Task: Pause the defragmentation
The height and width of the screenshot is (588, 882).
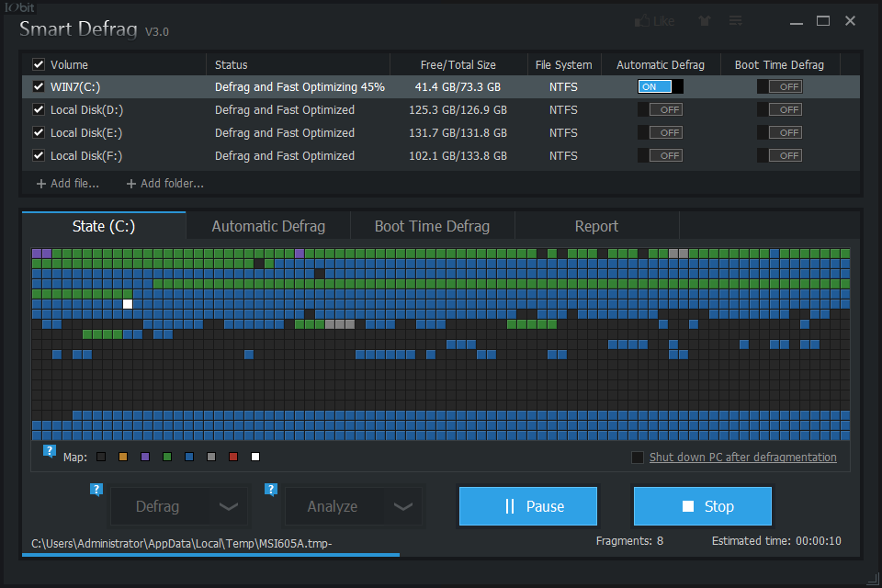Action: (528, 506)
